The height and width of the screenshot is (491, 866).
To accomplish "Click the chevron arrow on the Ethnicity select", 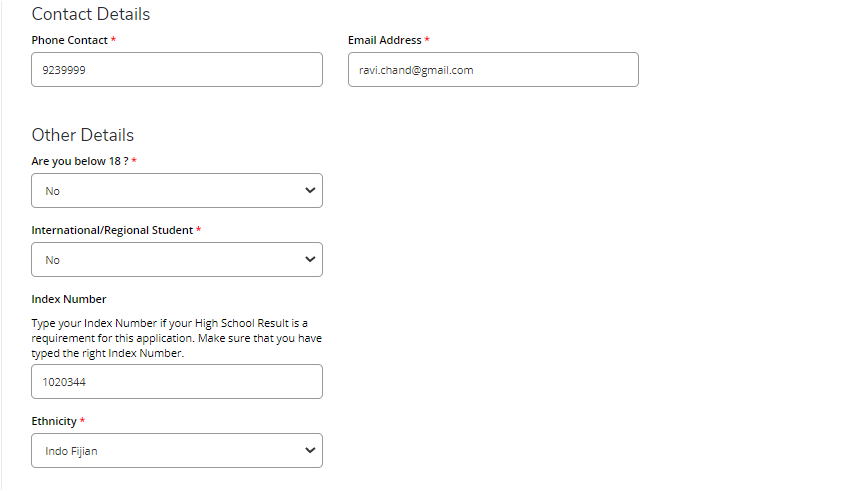I will 310,451.
